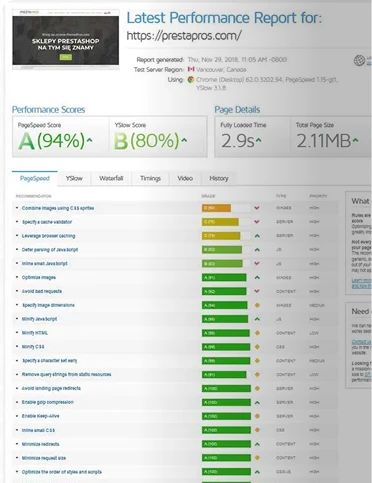Click the Minimize request size recommendation text

44,458
